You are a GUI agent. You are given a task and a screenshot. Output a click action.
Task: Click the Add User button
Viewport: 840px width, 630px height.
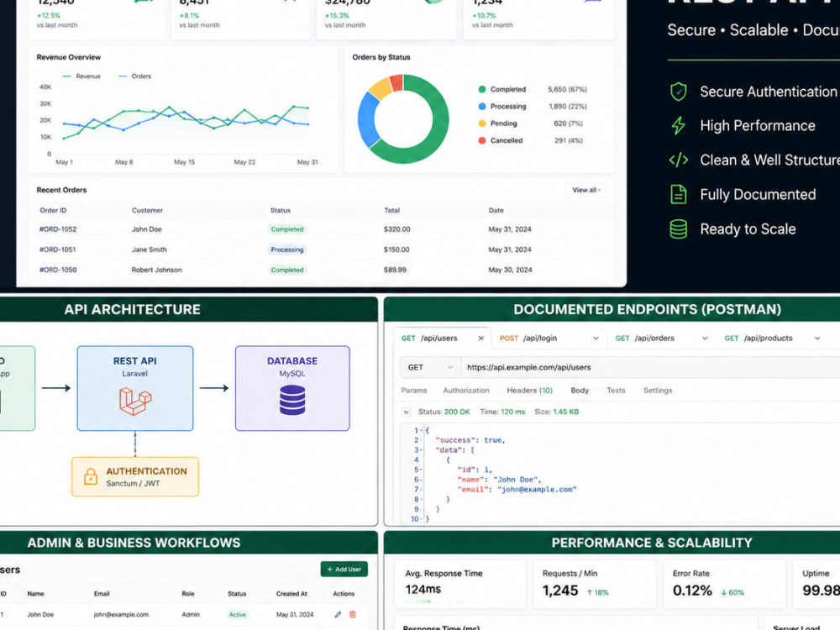pos(344,569)
